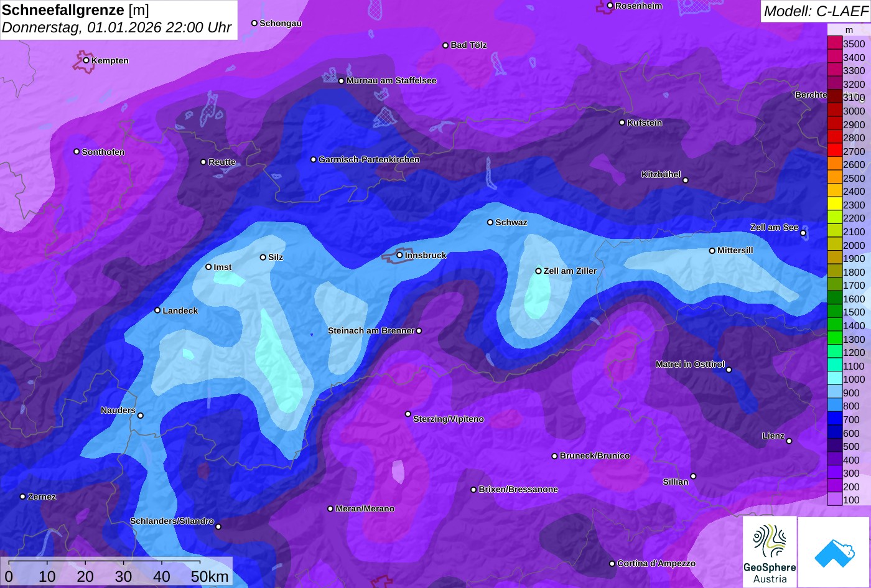Click the Reutte location dot
Image resolution: width=871 pixels, height=588 pixels.
pyautogui.click(x=203, y=162)
